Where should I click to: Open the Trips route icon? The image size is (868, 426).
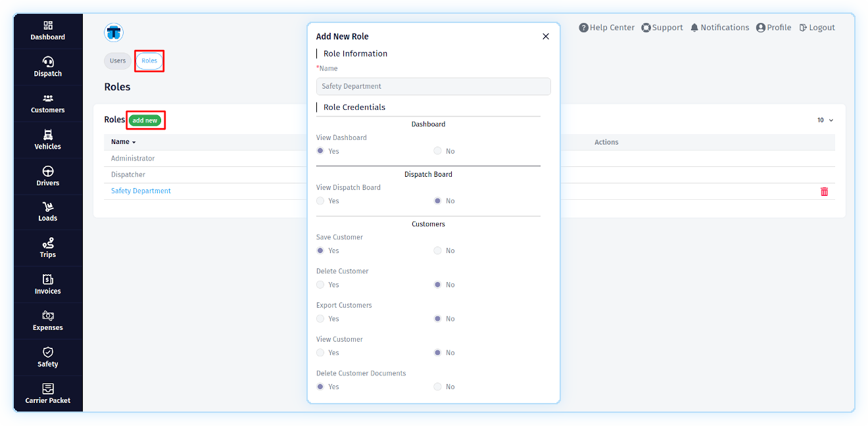click(48, 243)
